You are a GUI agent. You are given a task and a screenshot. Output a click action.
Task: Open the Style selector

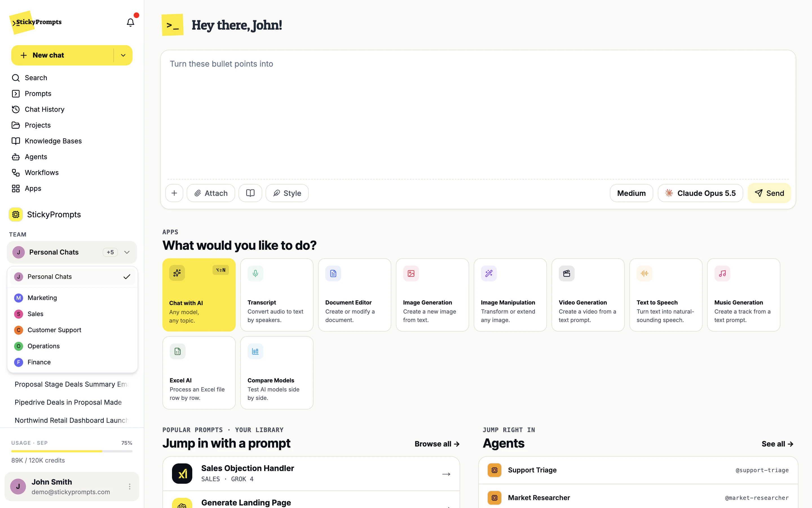coord(287,193)
